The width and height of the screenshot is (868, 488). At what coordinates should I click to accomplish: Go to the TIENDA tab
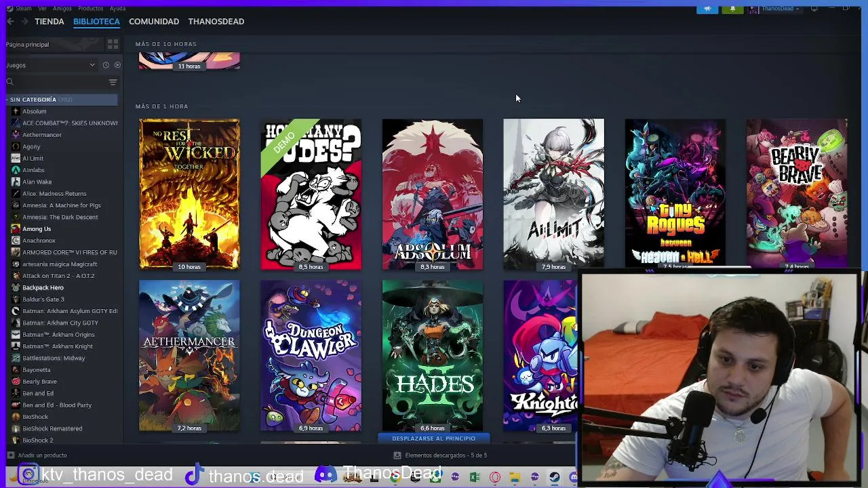pos(50,22)
